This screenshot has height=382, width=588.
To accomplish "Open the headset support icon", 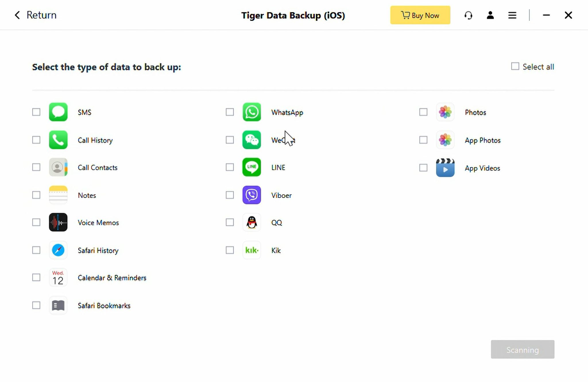I will coord(468,15).
